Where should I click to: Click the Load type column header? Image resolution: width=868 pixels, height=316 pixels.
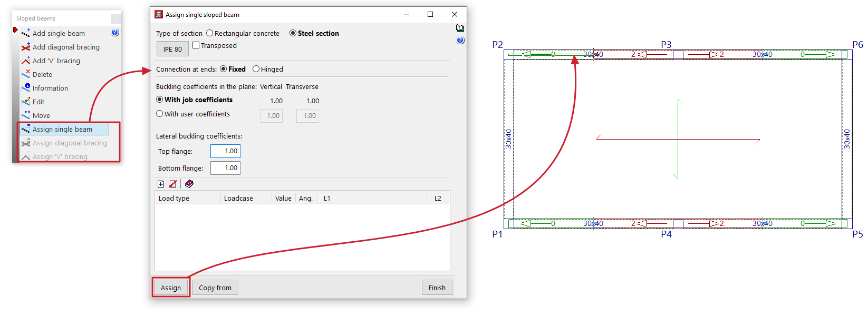188,198
